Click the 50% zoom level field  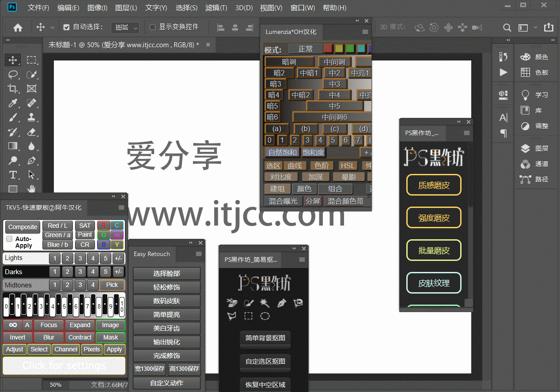(56, 385)
